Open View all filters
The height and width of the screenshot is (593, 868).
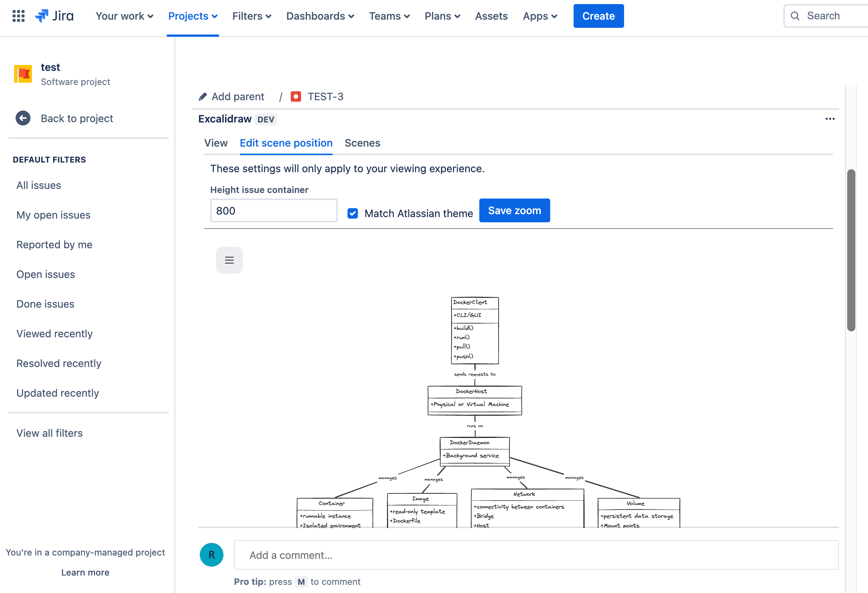[49, 433]
